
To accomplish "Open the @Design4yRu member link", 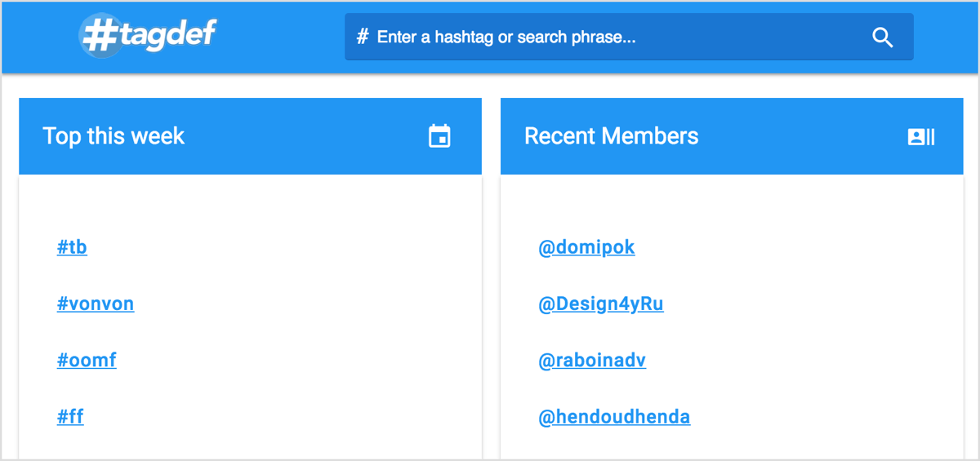I will coord(601,304).
